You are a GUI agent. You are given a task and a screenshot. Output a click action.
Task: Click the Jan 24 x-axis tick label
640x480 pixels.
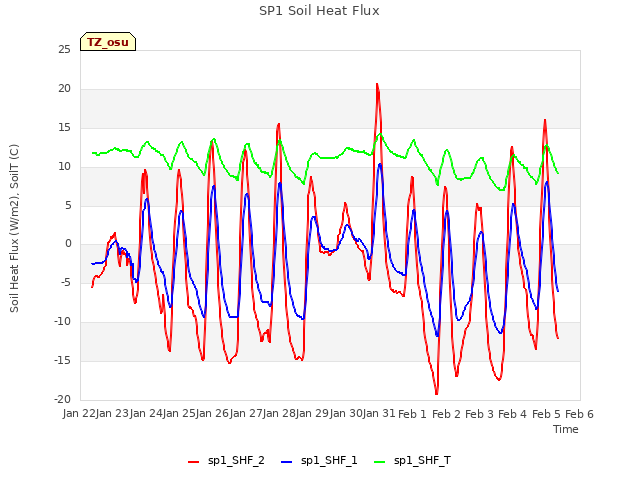pyautogui.click(x=146, y=413)
